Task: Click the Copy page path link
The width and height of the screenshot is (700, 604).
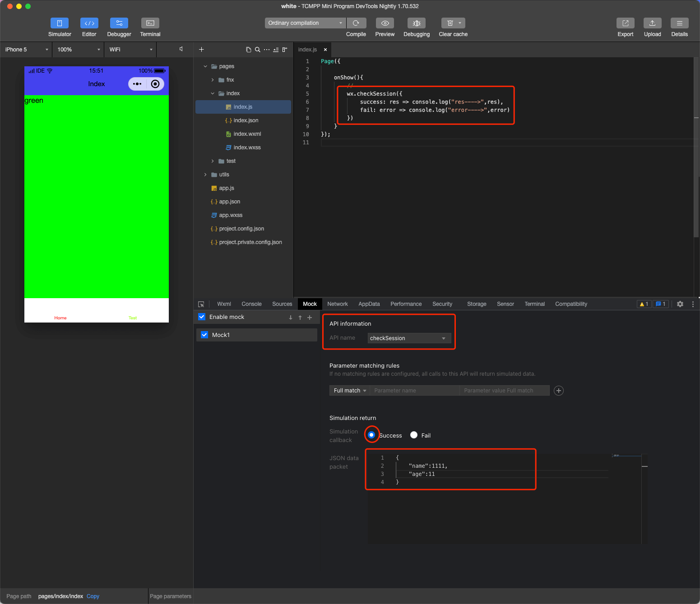Action: pyautogui.click(x=93, y=596)
